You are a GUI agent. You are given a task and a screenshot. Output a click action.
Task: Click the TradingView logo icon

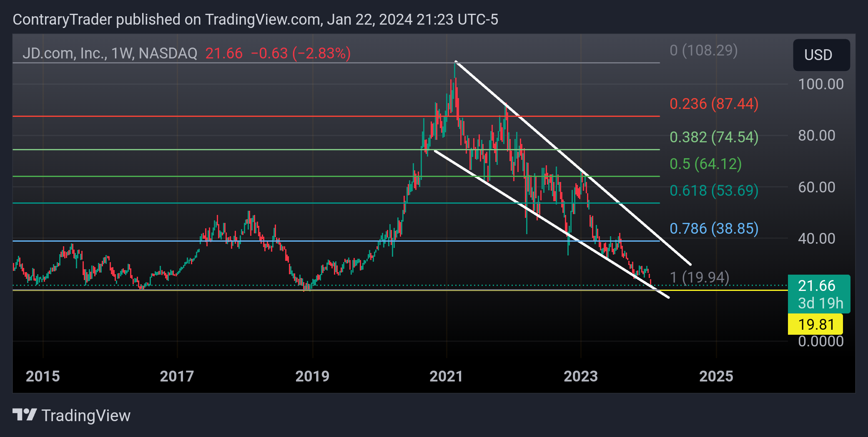click(24, 415)
